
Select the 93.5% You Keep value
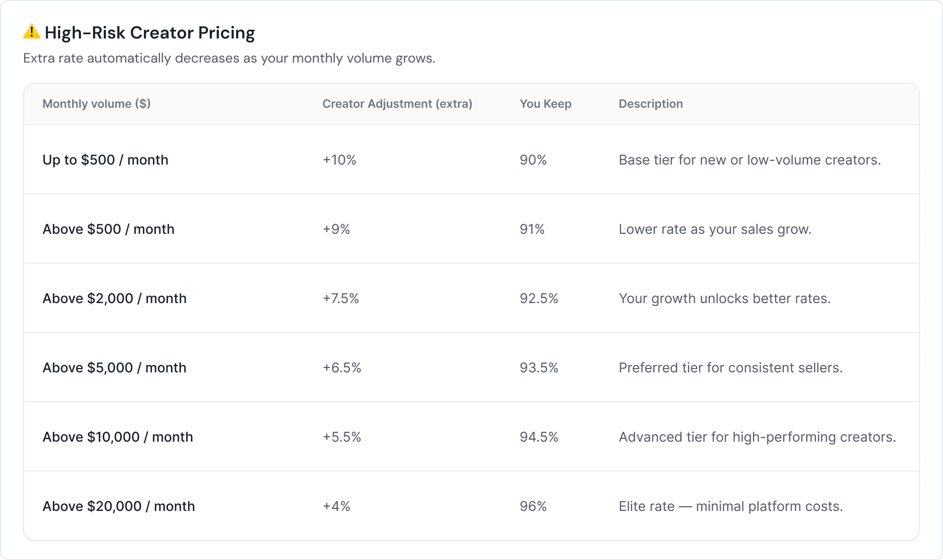539,368
